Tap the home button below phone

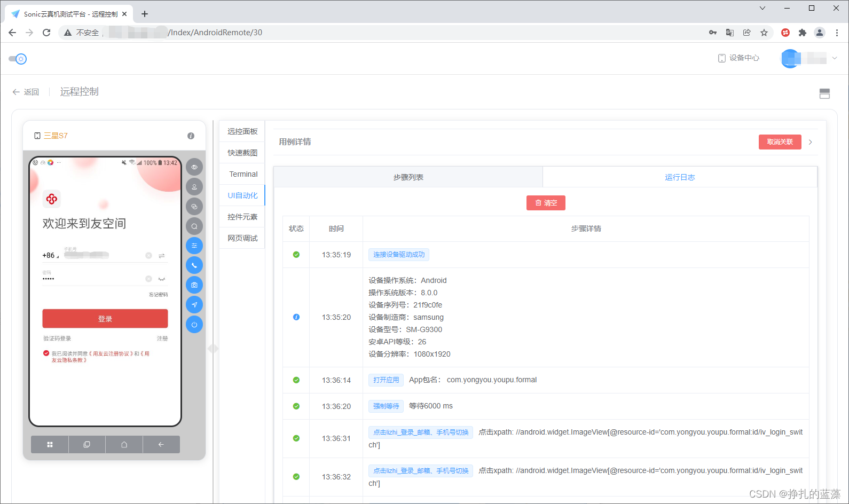coord(124,444)
